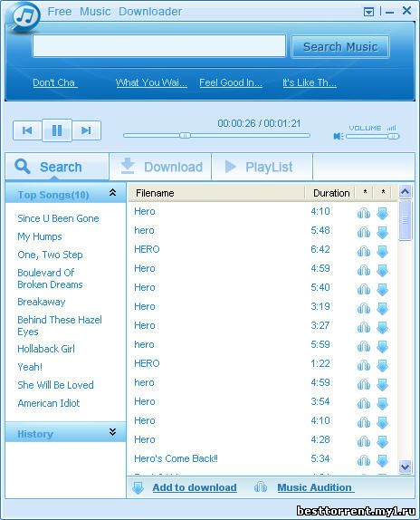Switch to the PlayList tab
The image size is (420, 520).
point(262,167)
